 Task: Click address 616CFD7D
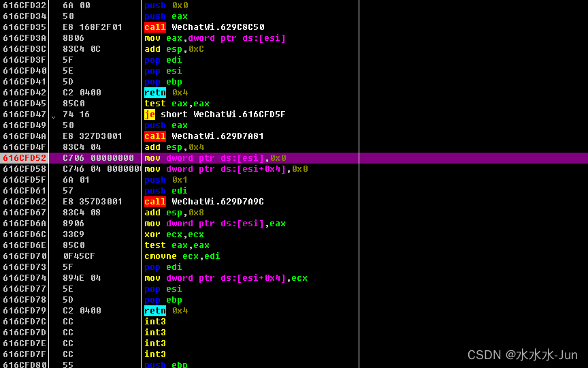24,332
